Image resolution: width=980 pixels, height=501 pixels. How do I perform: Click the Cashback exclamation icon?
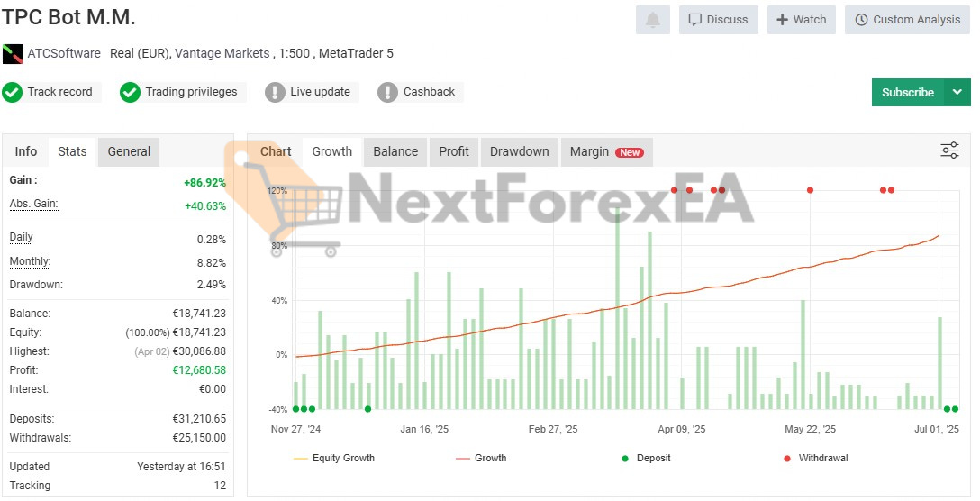point(387,92)
